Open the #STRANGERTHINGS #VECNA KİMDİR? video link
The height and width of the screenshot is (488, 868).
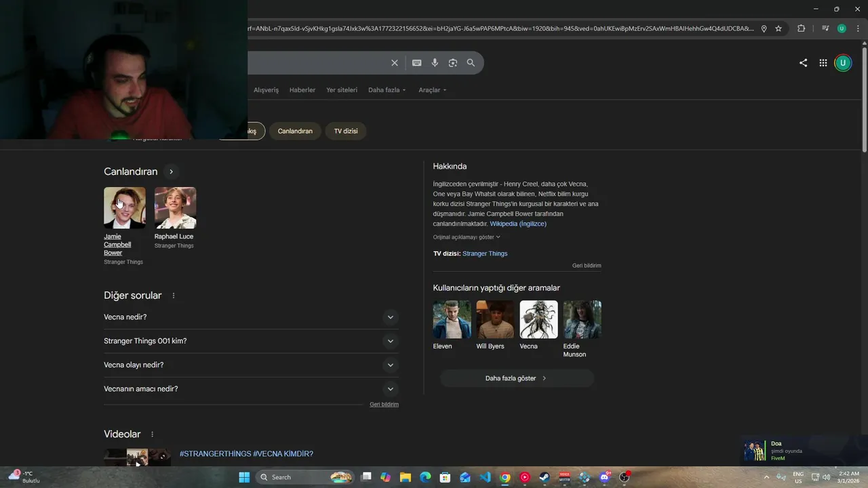(x=246, y=454)
